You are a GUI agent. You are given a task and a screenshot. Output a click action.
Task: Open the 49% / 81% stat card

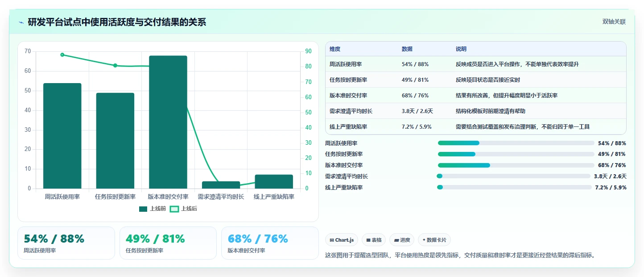(x=168, y=243)
